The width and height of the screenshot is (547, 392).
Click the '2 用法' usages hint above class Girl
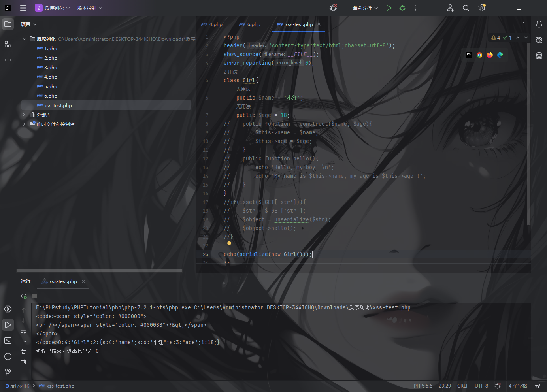click(230, 72)
